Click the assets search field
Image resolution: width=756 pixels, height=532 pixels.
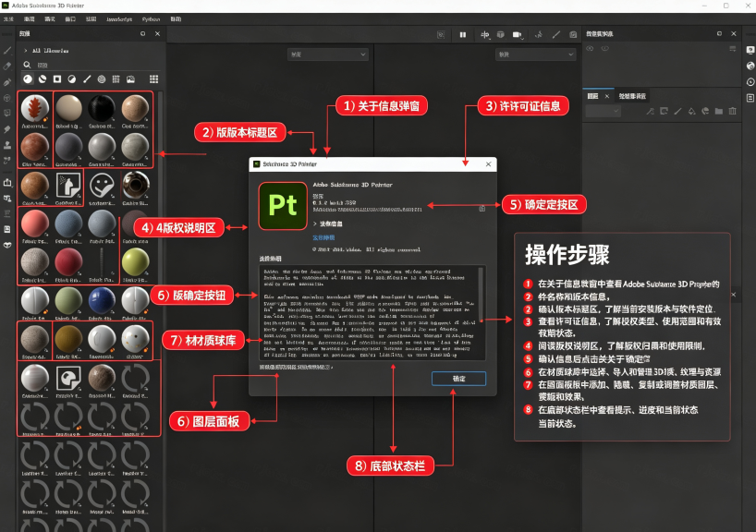(91, 65)
